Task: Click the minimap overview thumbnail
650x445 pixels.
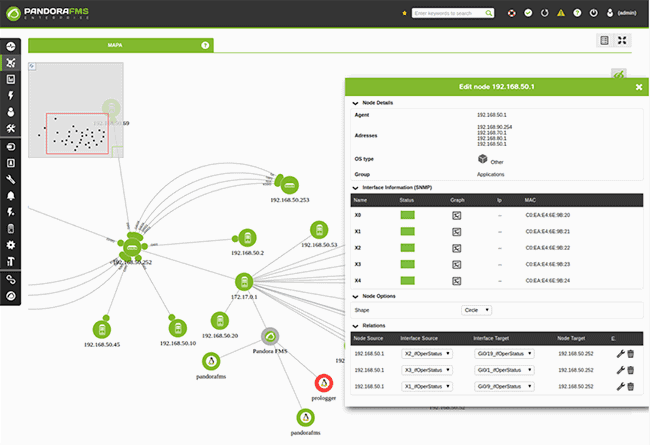Action: [76, 110]
